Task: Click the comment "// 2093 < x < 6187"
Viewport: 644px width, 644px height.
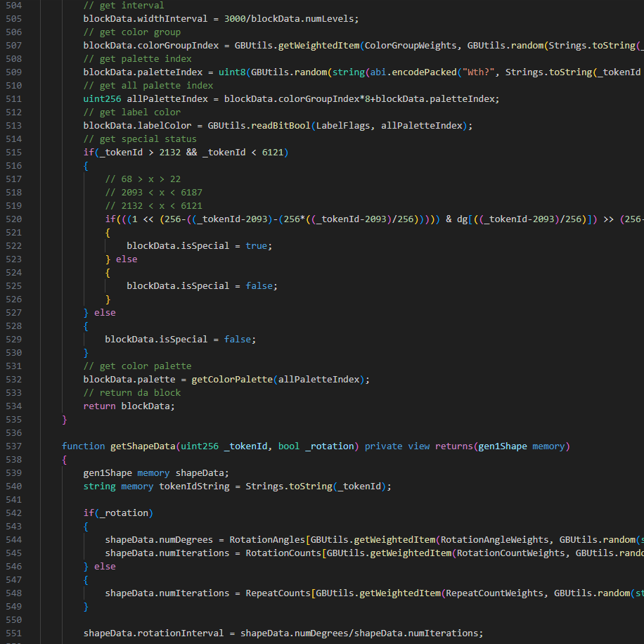Action: point(153,192)
